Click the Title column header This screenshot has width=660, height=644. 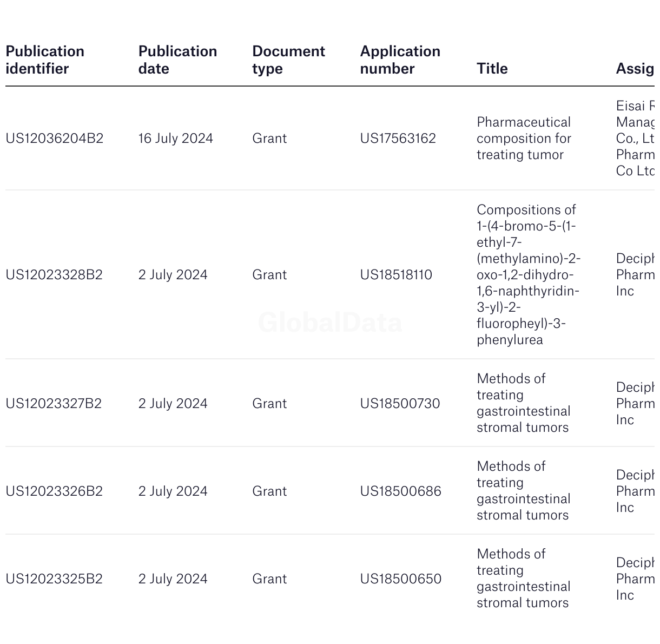click(492, 69)
